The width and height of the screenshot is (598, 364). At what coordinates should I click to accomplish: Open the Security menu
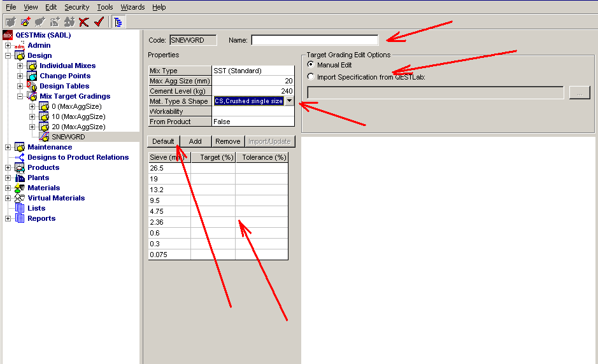[76, 7]
